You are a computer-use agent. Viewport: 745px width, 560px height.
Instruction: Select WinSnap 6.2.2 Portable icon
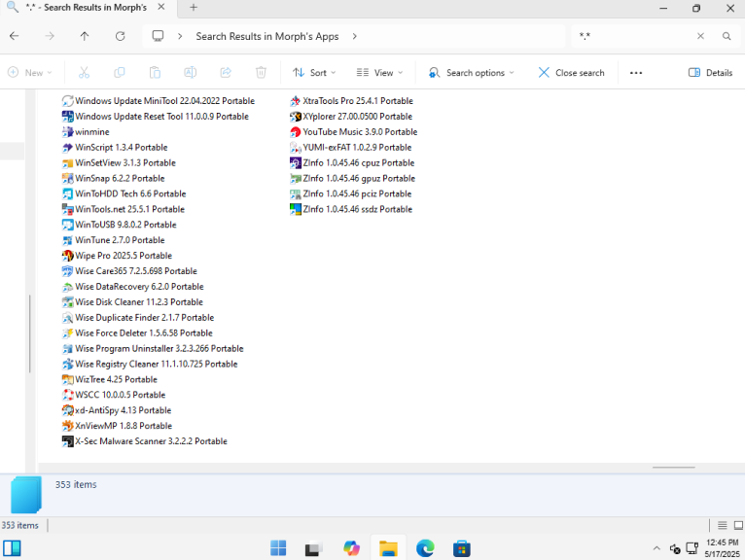67,178
